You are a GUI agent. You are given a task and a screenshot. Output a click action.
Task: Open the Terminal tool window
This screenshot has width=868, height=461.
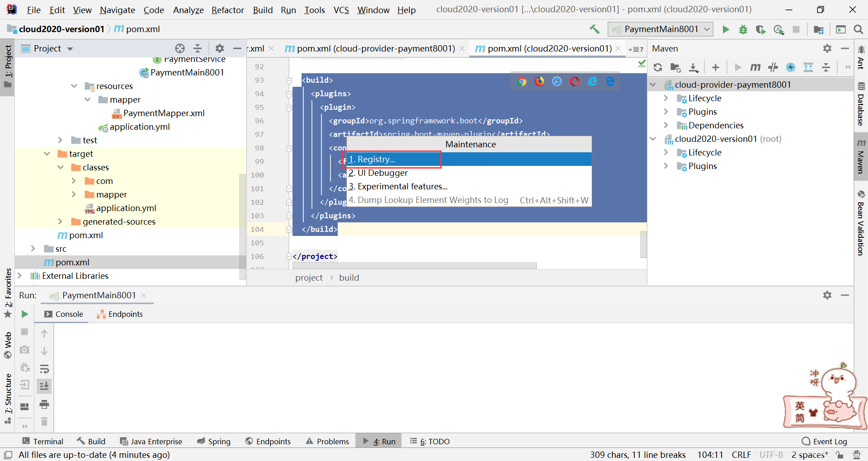coord(43,441)
